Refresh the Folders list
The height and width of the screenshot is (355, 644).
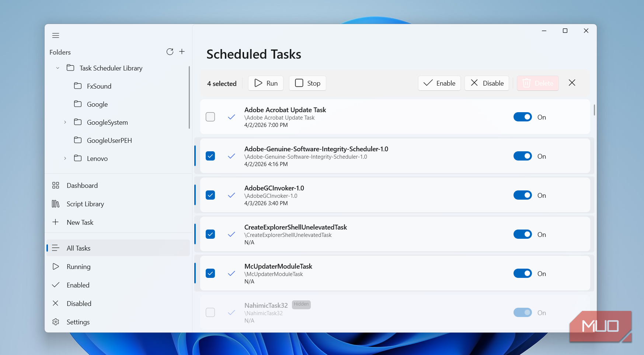click(x=170, y=52)
